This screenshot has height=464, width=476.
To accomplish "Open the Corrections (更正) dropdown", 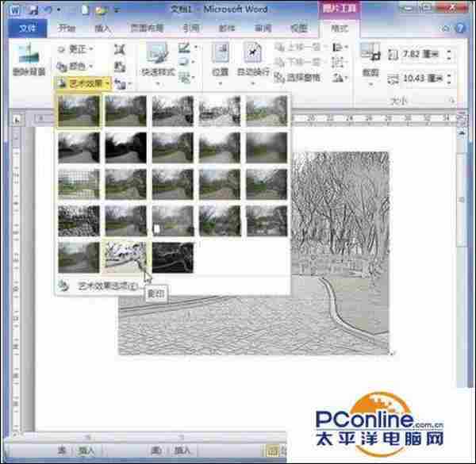I will 75,49.
